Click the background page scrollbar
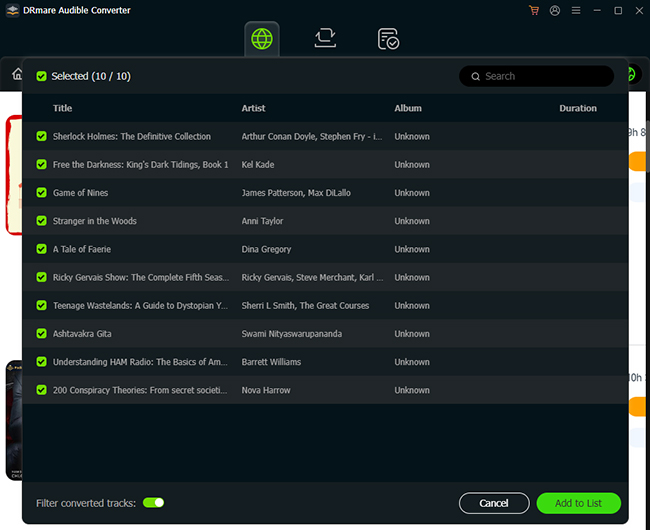 (648, 145)
